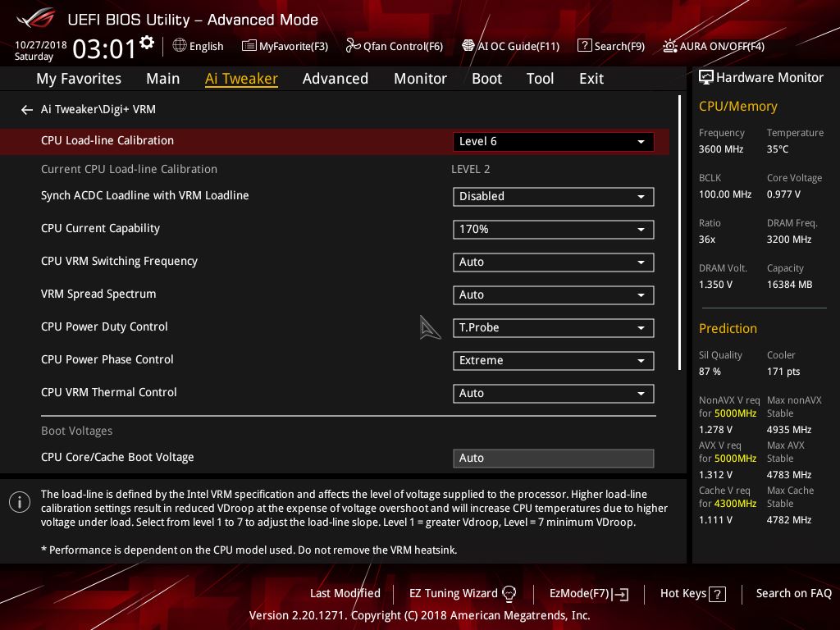This screenshot has width=840, height=630.
Task: Toggle AURA ON/OFF(F4) lighting
Action: 714,46
